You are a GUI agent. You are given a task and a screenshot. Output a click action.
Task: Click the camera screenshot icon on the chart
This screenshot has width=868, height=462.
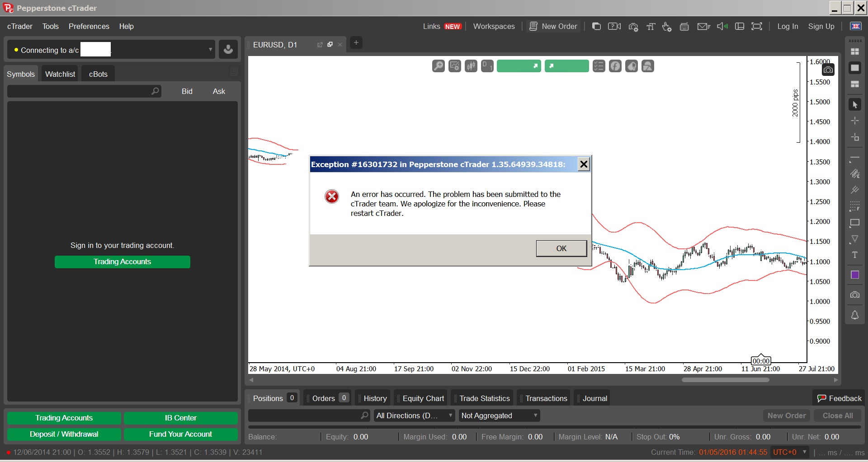tap(828, 70)
